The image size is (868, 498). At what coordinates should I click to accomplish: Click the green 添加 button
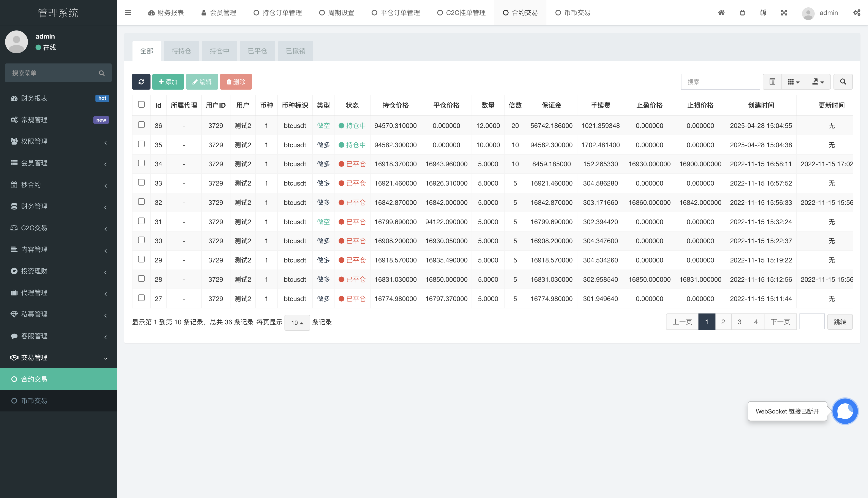click(168, 82)
